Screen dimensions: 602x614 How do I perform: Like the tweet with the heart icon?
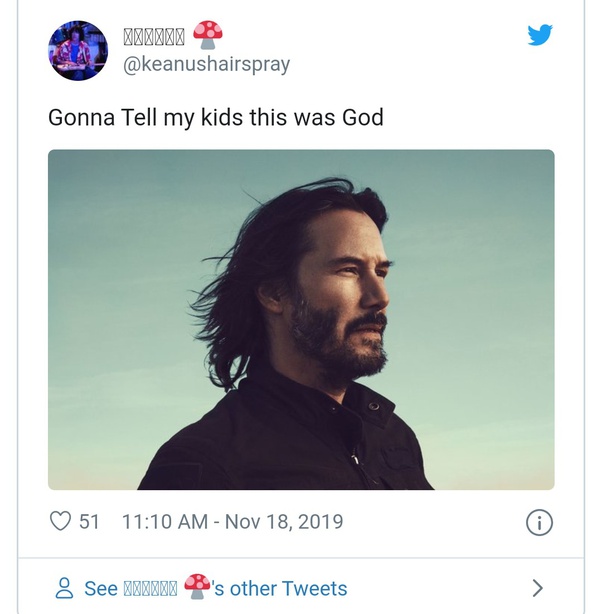pyautogui.click(x=61, y=521)
